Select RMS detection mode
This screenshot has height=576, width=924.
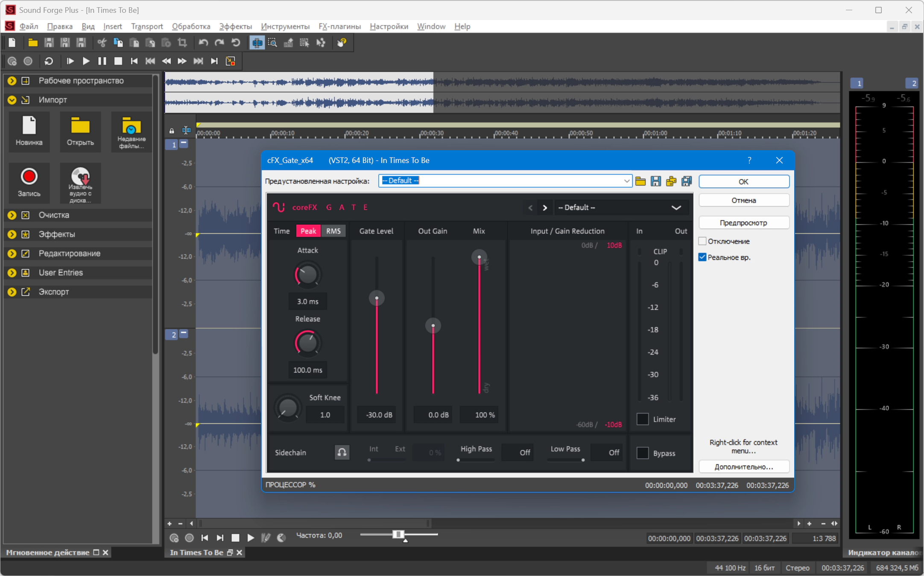point(333,231)
